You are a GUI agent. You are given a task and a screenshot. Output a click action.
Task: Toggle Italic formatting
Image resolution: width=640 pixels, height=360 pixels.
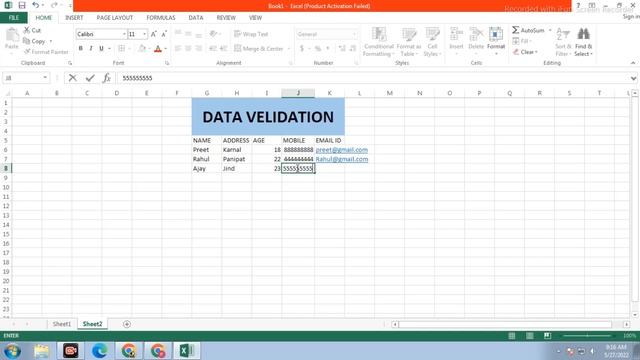(x=91, y=49)
